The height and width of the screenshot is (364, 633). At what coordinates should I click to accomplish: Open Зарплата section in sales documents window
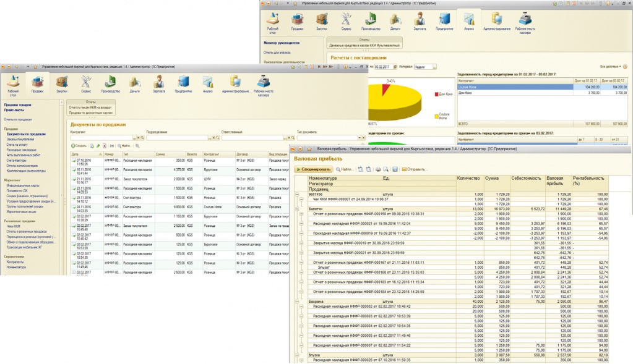click(158, 84)
